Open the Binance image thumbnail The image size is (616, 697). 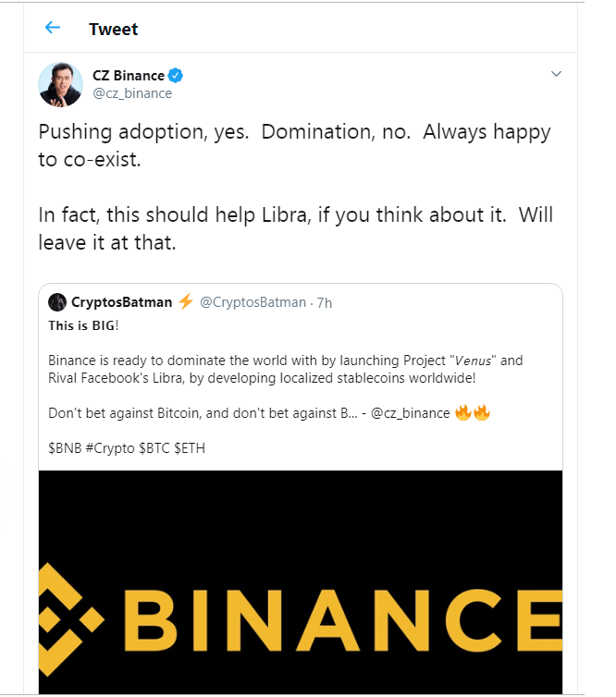(x=301, y=582)
